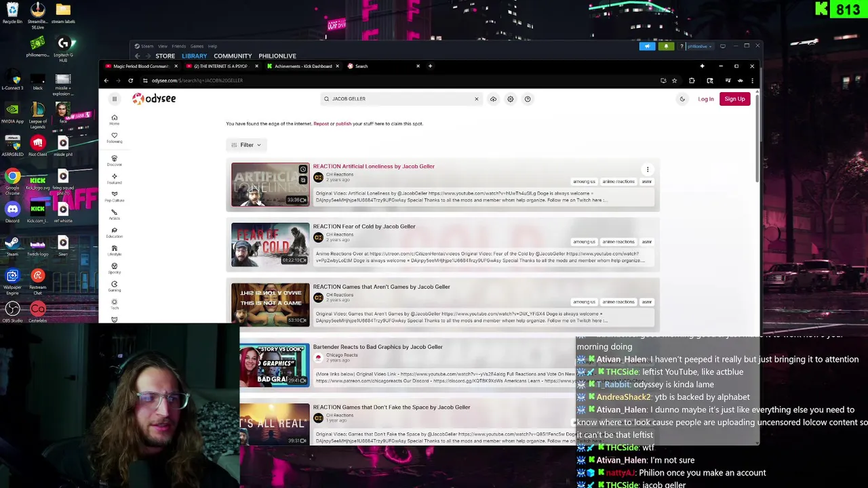
Task: Open OBS Studio desktop shortcut
Action: (12, 313)
